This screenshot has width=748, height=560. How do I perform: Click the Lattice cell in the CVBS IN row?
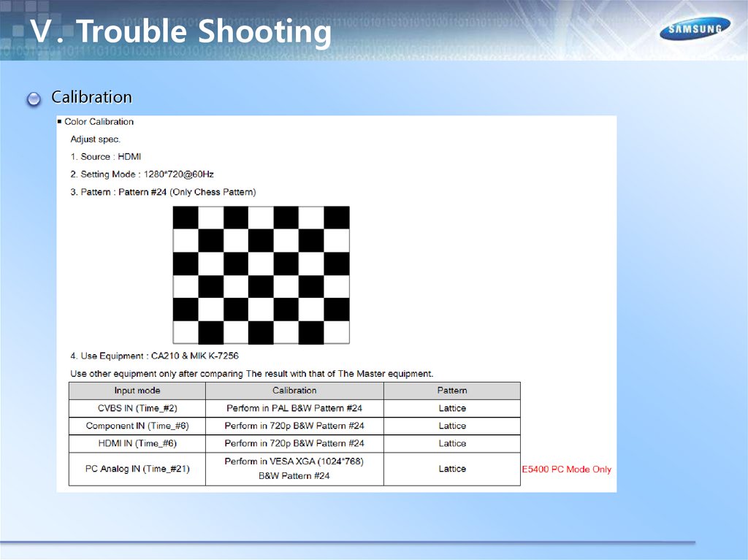tap(451, 408)
